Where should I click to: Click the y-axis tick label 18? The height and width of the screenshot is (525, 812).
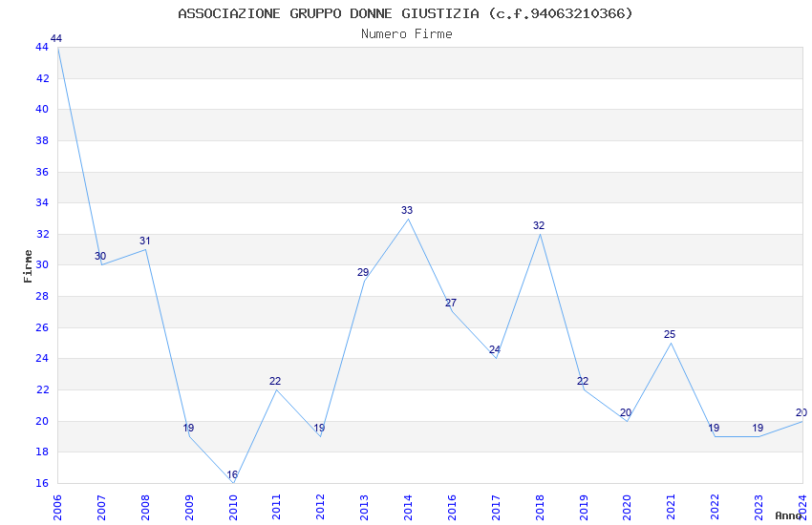coord(42,452)
